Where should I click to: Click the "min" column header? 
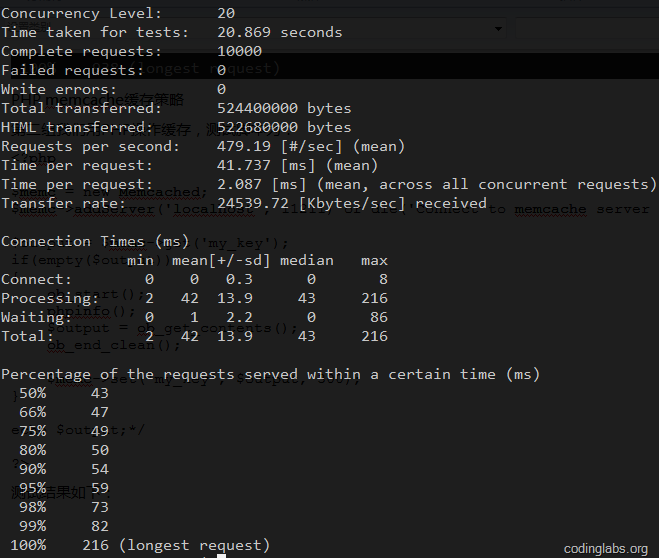pos(140,261)
